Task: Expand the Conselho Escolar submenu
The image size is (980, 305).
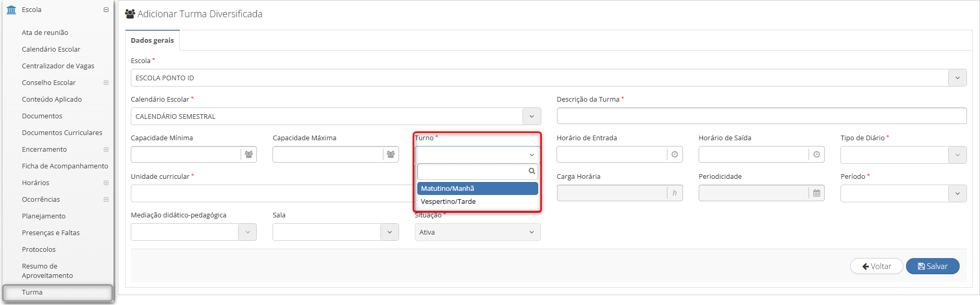Action: click(106, 82)
